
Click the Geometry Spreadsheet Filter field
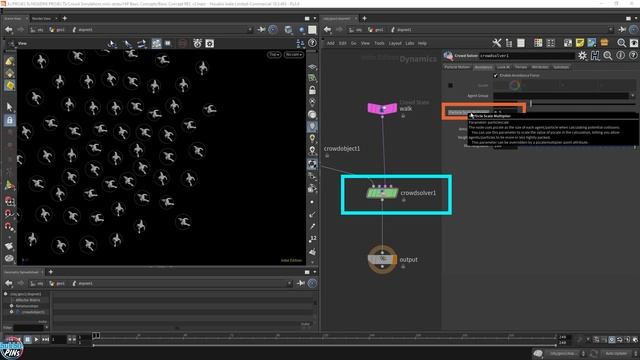[x=28, y=328]
